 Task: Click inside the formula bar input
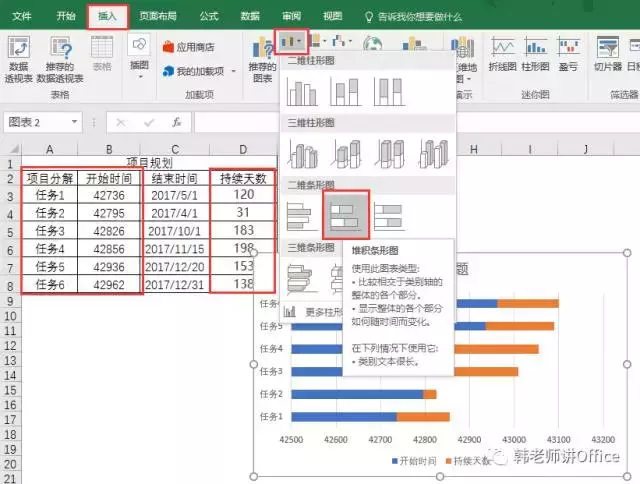pyautogui.click(x=237, y=122)
